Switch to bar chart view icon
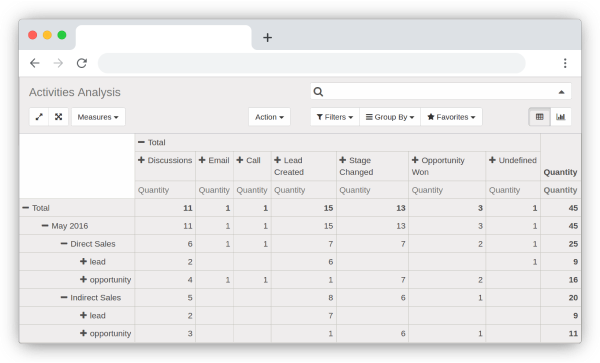The height and width of the screenshot is (363, 600). (x=561, y=117)
